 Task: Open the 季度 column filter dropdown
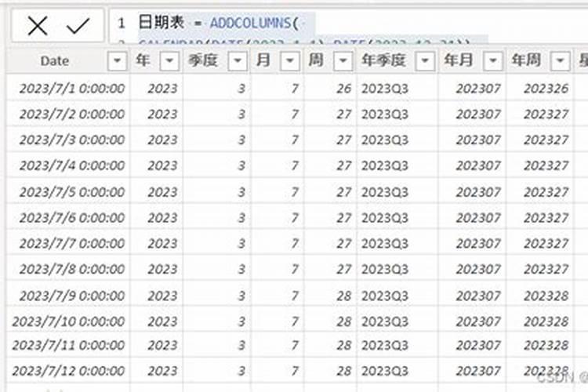(238, 60)
